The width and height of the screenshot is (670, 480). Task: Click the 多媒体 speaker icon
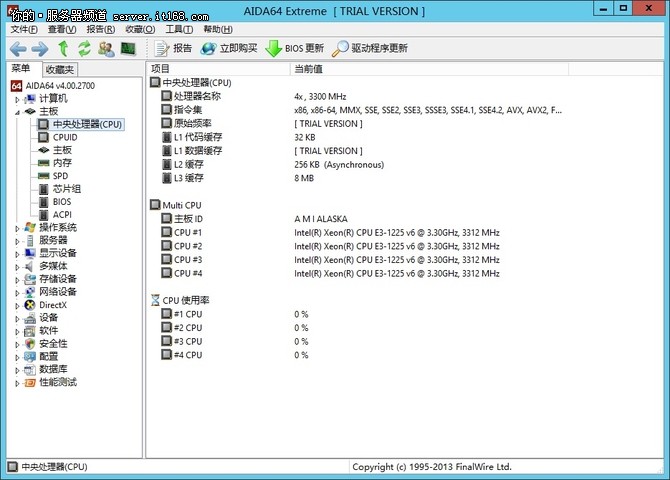[x=29, y=266]
